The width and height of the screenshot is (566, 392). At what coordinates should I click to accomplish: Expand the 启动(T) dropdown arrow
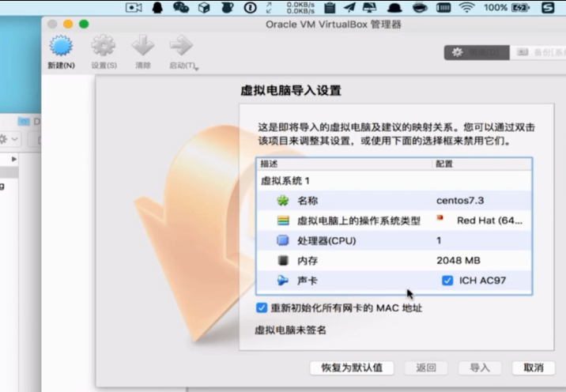(197, 68)
